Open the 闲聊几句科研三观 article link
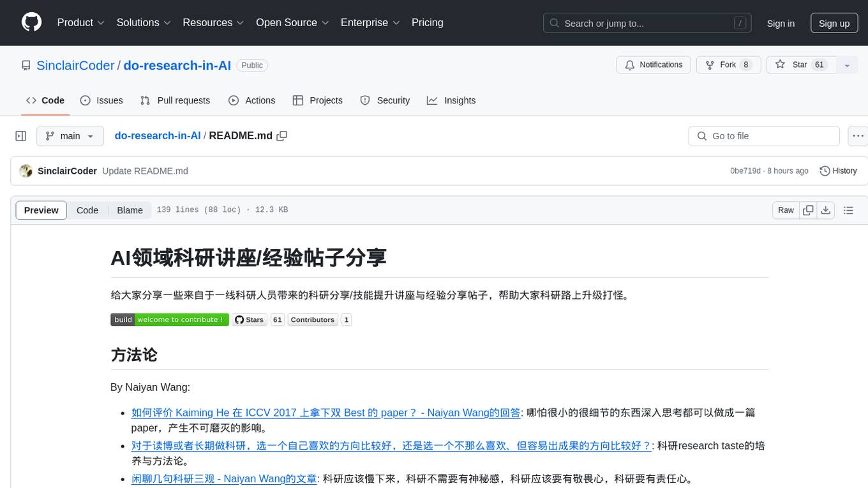The height and width of the screenshot is (488, 868). point(224,478)
